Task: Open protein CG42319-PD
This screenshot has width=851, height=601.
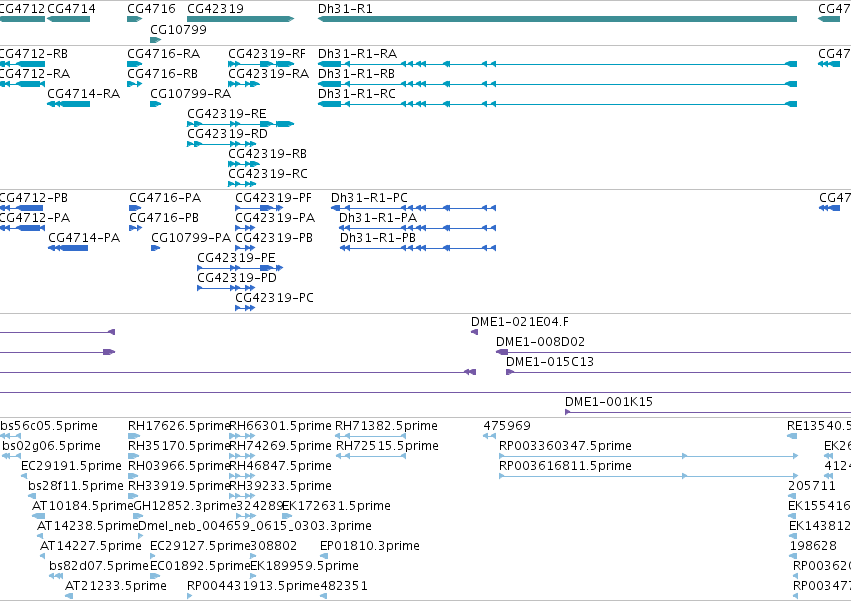Action: point(226,288)
